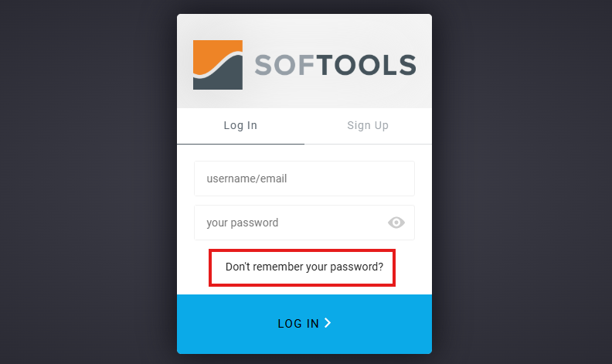Image resolution: width=612 pixels, height=364 pixels.
Task: Click the "LOG IN" label text
Action: (298, 323)
